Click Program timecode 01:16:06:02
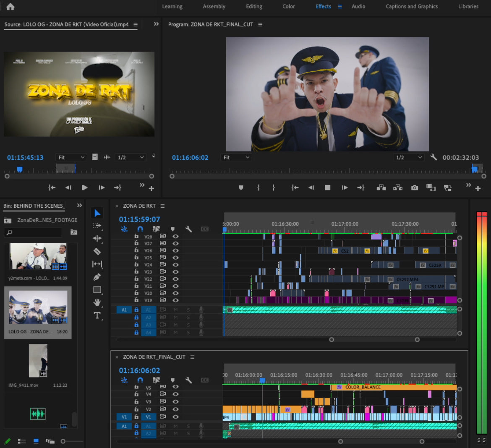Viewport: 491px width, 448px height. coord(190,157)
